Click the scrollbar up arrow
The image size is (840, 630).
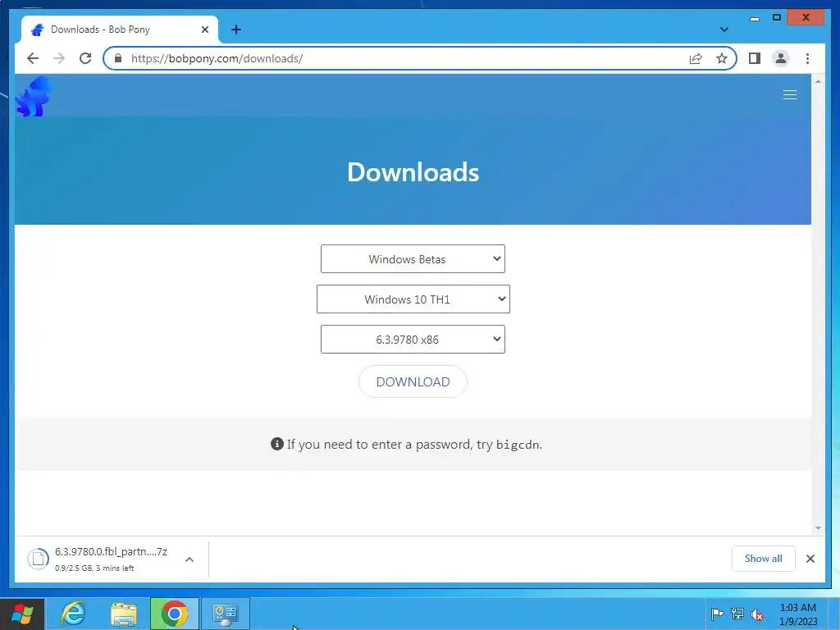[x=818, y=81]
